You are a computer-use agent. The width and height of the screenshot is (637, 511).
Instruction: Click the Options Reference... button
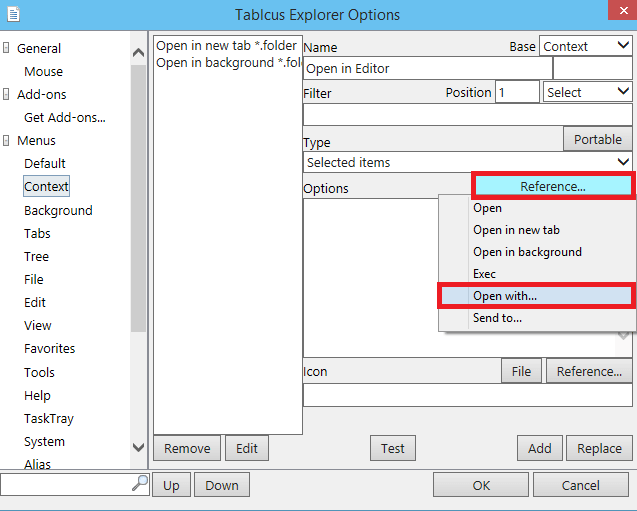(552, 186)
